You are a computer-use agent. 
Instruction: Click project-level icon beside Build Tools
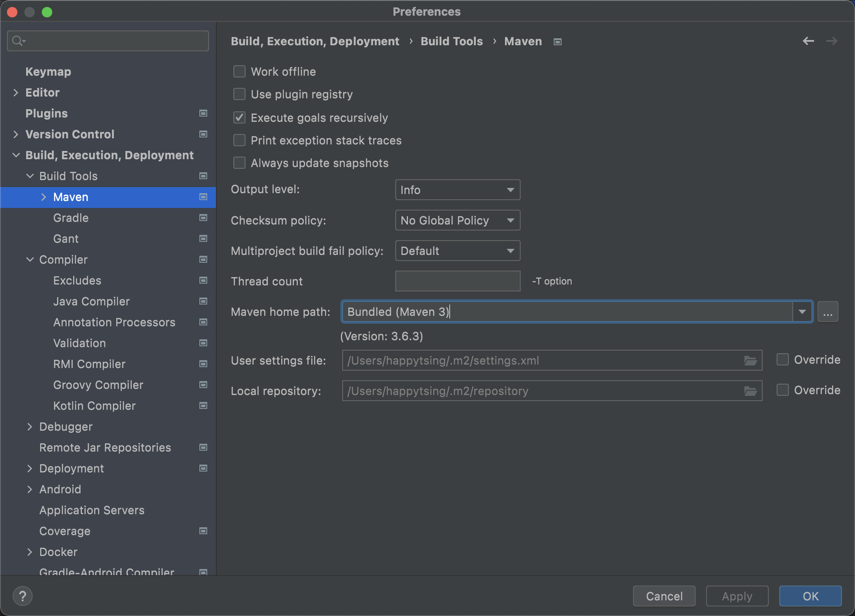(203, 176)
